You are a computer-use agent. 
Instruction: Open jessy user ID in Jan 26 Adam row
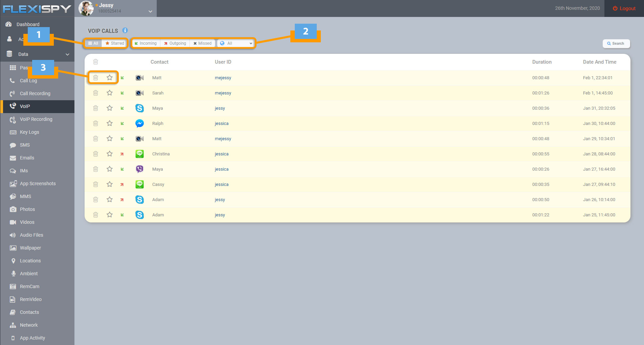220,200
